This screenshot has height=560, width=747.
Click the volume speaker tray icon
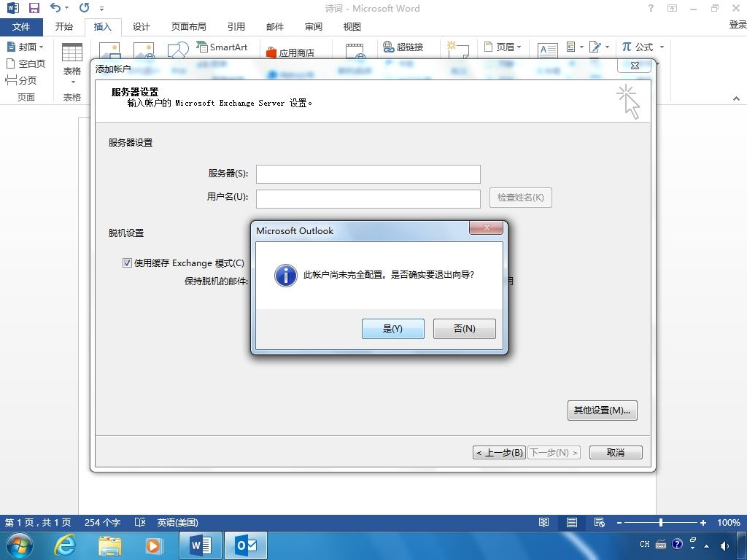(x=724, y=545)
